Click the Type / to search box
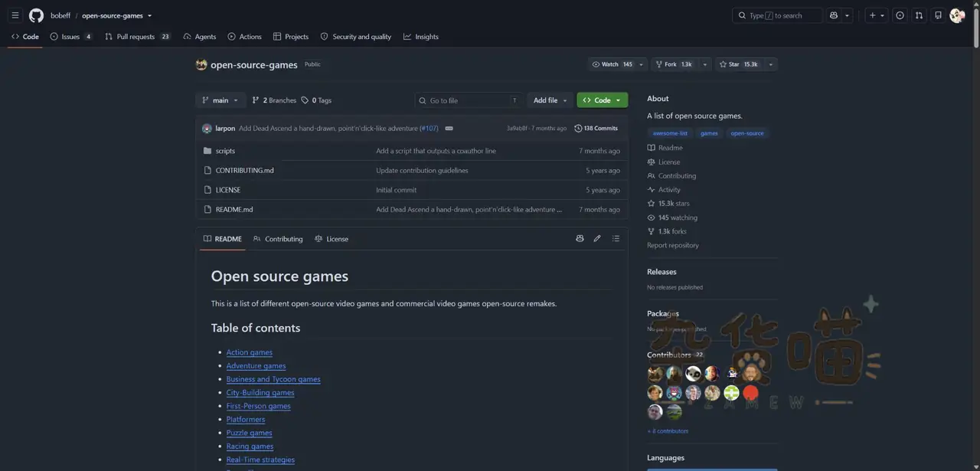This screenshot has width=980, height=471. (777, 15)
